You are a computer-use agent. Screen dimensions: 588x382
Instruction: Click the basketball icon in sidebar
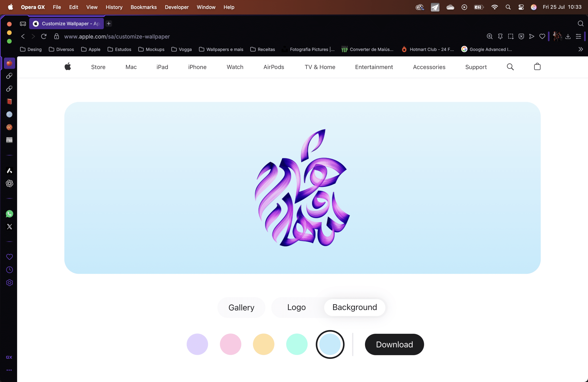pos(9,127)
